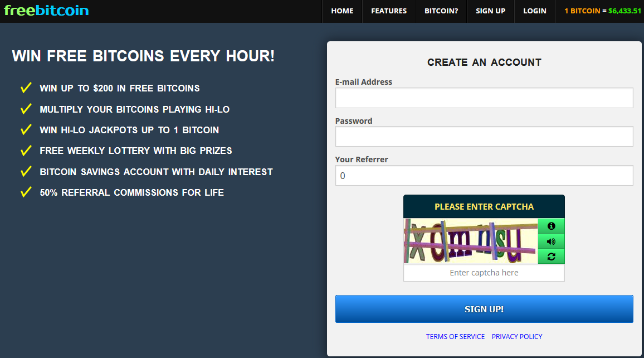Select SIGN UP in the navigation bar
Screen dimensions: 644x358
click(x=490, y=11)
